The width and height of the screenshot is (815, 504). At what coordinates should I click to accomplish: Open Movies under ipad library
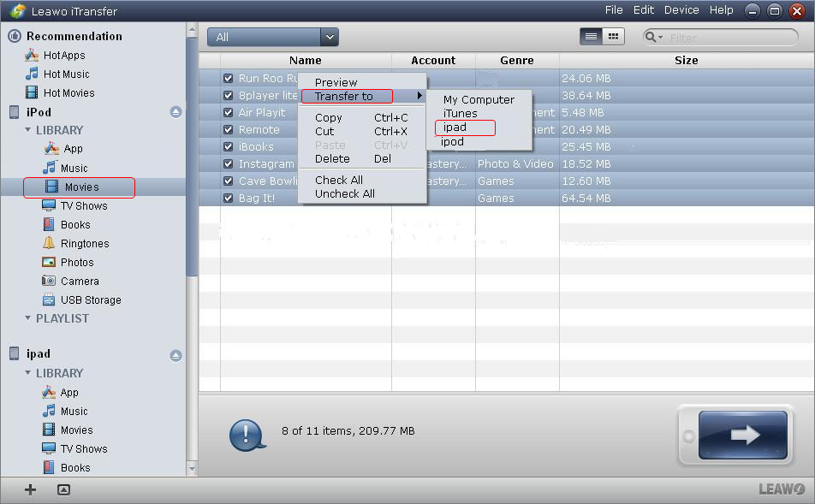pyautogui.click(x=68, y=430)
